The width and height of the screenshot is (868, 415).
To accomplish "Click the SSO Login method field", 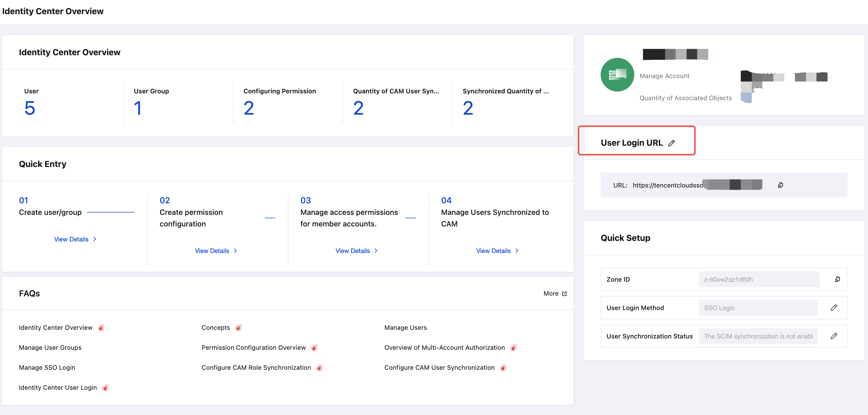I will pyautogui.click(x=758, y=308).
